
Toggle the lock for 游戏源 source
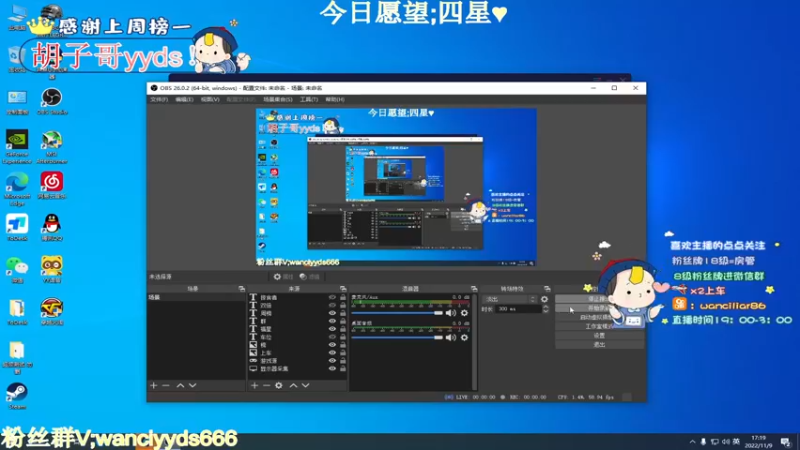click(x=343, y=361)
